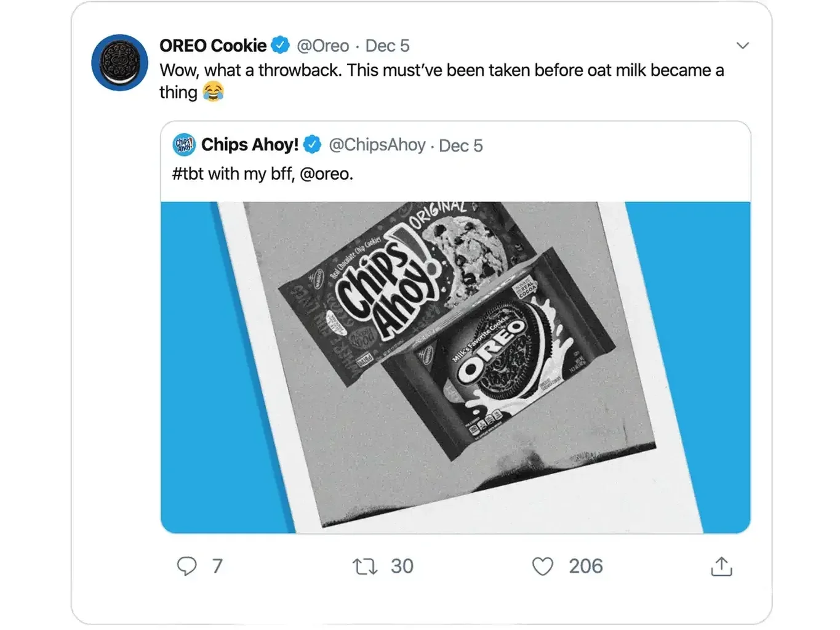
Task: Open the #tbt hashtag link
Action: coord(188,174)
